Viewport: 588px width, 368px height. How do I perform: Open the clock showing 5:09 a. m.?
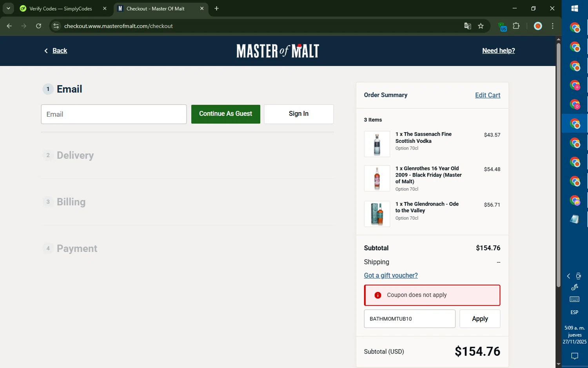point(575,335)
